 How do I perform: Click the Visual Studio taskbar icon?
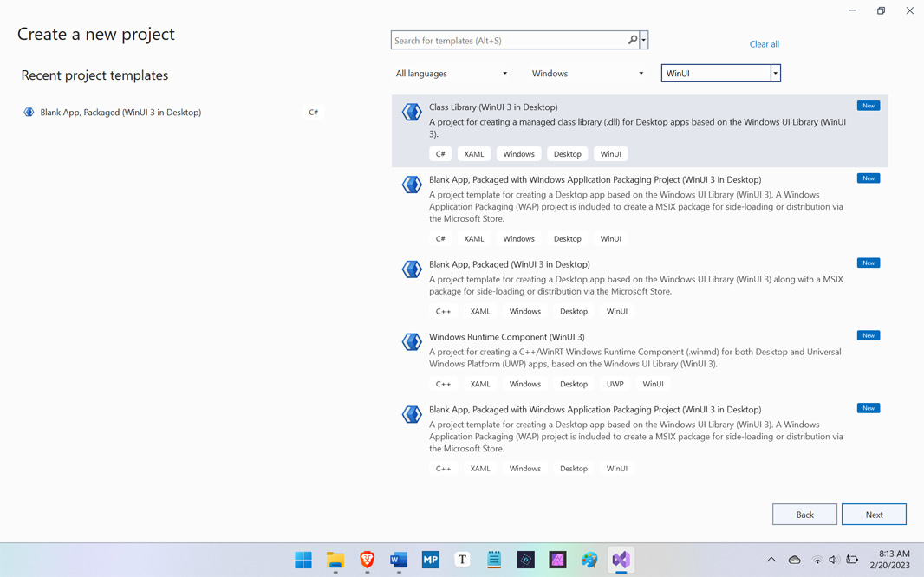621,560
